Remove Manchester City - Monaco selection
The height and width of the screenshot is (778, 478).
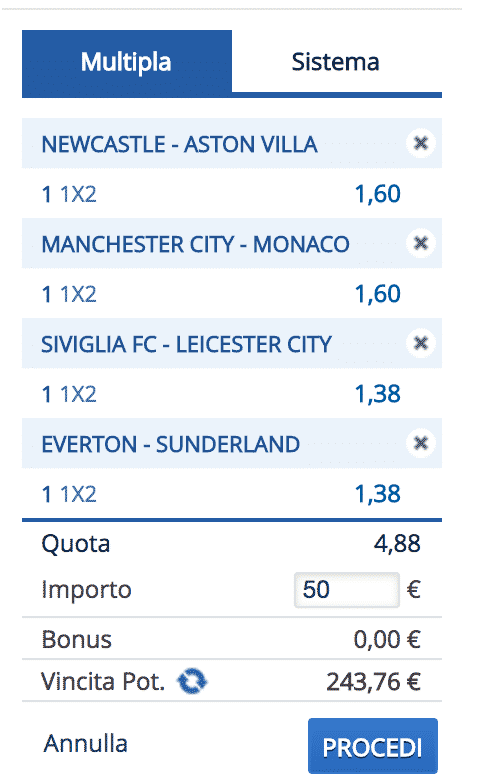[420, 243]
